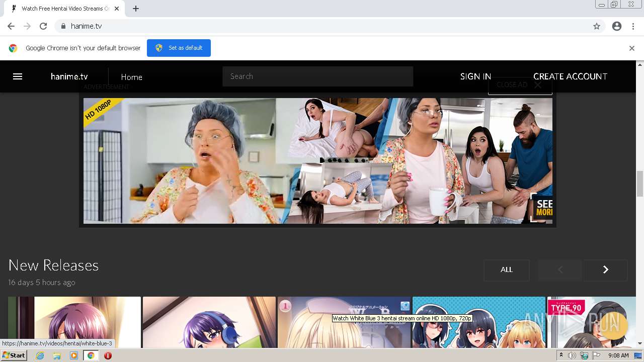
Task: Go to the Home nav link
Action: click(x=131, y=77)
